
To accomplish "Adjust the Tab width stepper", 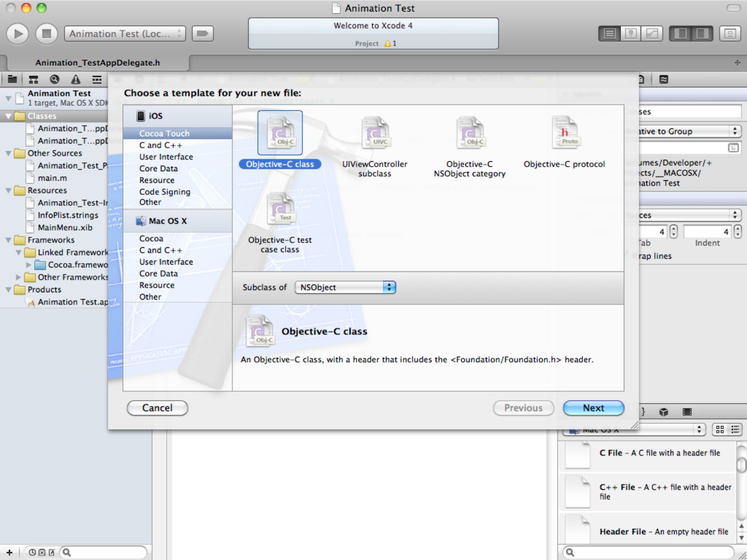I will pos(674,231).
